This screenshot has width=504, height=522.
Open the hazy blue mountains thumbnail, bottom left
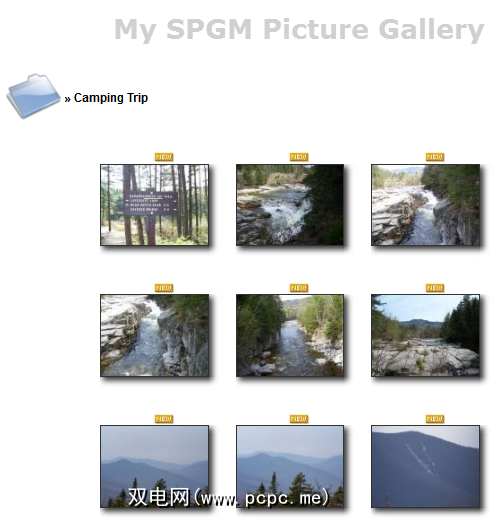coord(155,467)
